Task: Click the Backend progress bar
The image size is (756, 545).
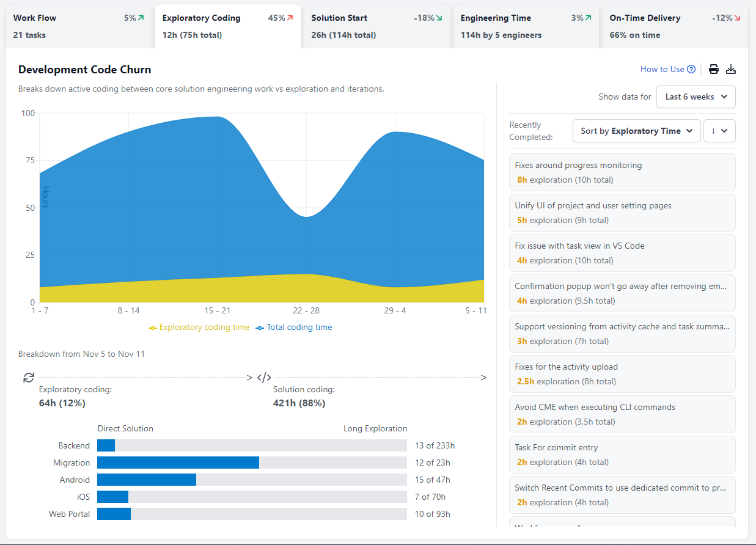Action: [252, 445]
